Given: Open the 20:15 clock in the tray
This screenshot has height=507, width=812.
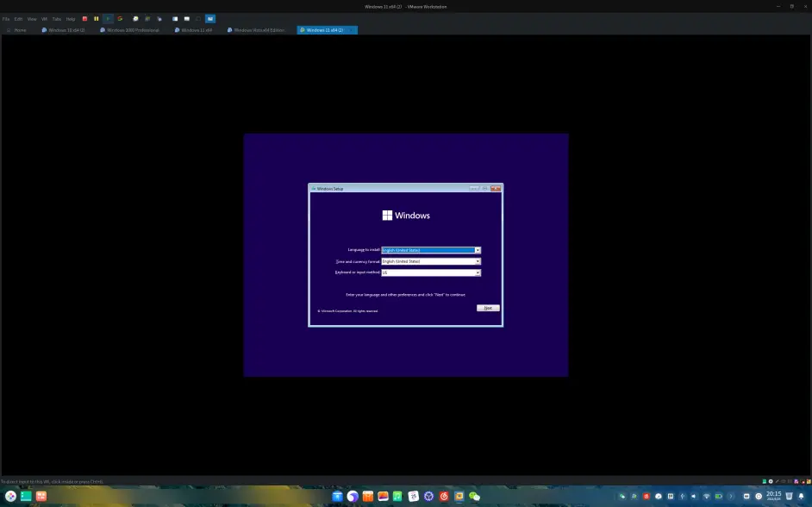Looking at the screenshot, I should click(x=774, y=496).
